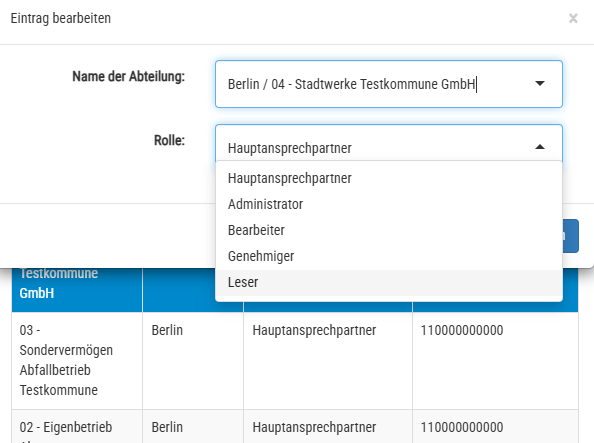
Task: Click the Name der Abteilung label
Action: pyautogui.click(x=128, y=76)
